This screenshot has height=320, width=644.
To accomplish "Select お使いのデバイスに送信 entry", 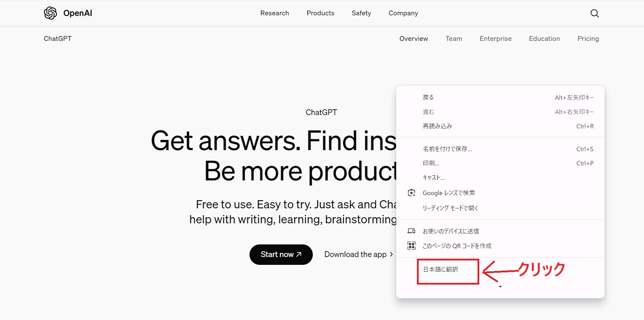I will click(500, 231).
